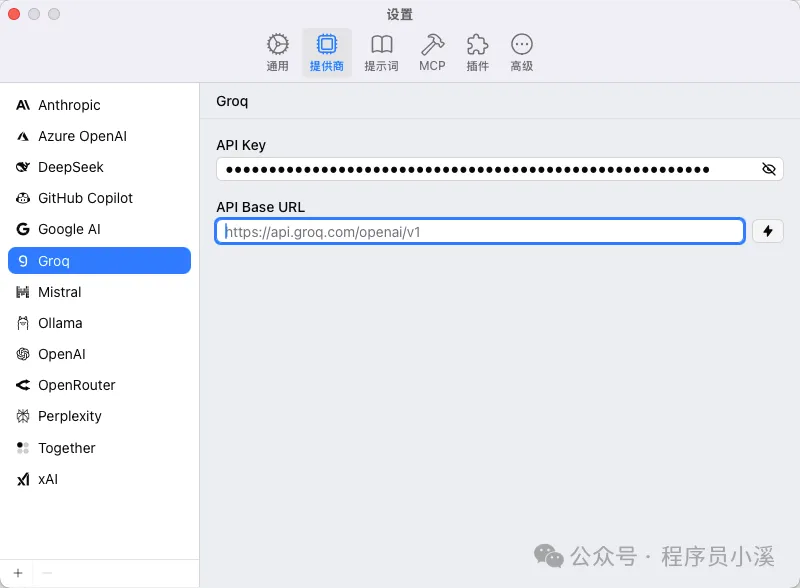Focus the API Key field

click(499, 169)
